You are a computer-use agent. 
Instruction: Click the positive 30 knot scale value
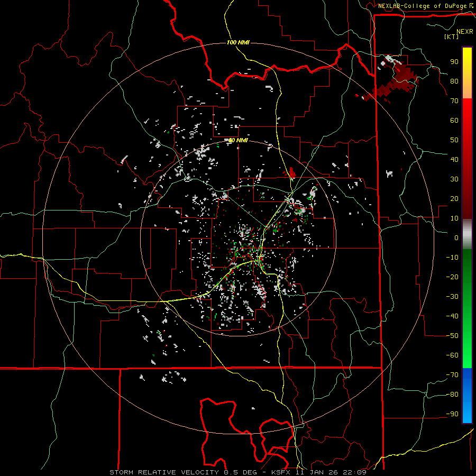point(454,179)
